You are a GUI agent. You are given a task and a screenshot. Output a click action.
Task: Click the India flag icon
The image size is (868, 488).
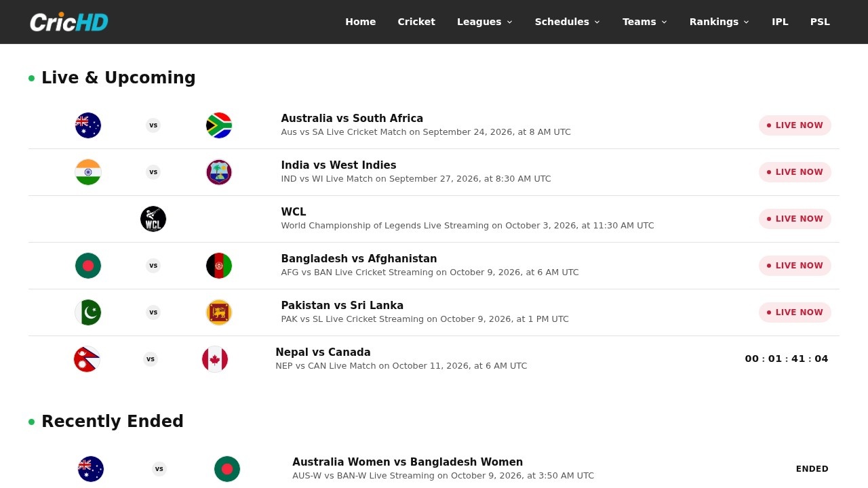pos(88,172)
